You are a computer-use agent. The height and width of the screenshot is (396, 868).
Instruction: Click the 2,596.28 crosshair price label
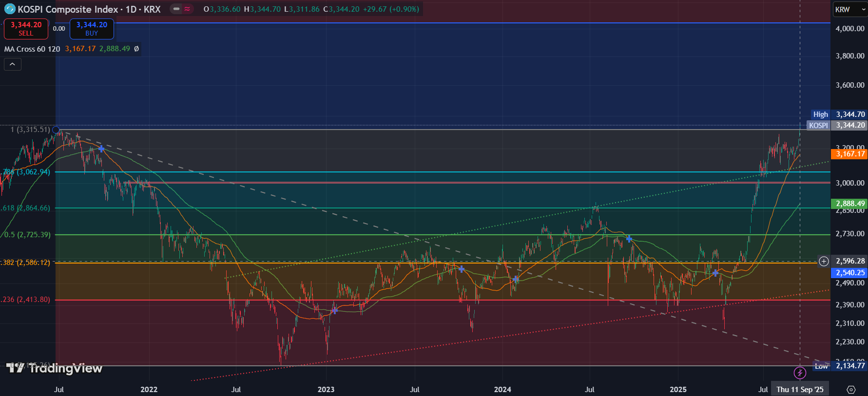coord(850,261)
